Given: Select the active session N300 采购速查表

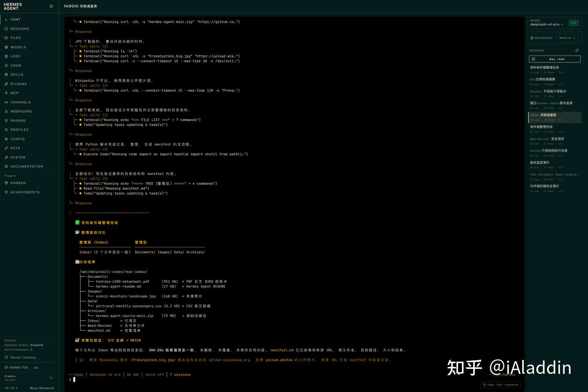Looking at the screenshot, I should (x=555, y=117).
